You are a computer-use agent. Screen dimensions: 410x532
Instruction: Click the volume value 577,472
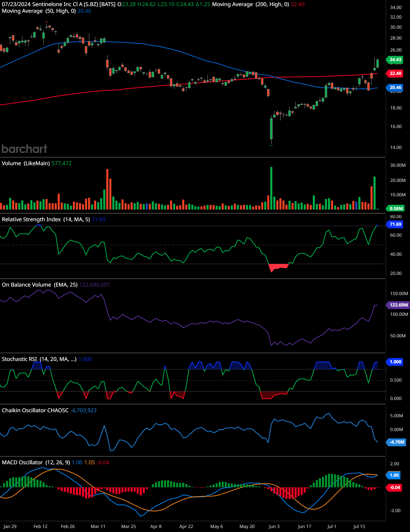(62, 163)
